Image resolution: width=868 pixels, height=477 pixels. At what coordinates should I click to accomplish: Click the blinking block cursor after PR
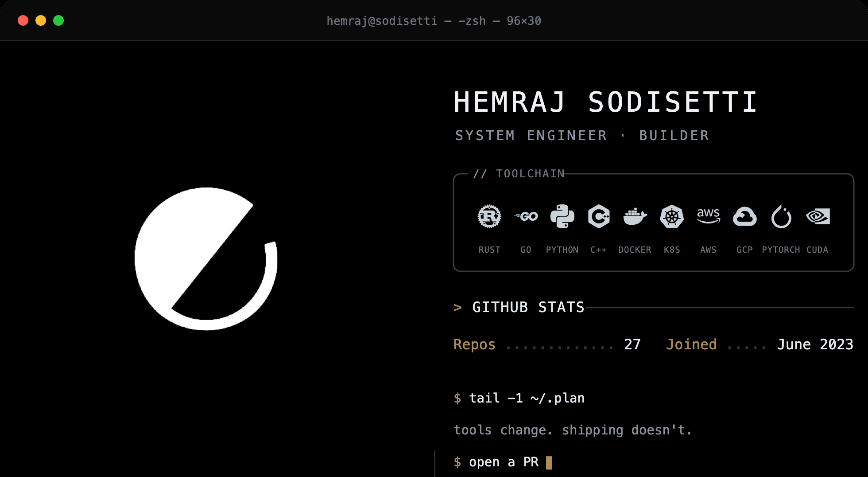point(549,462)
